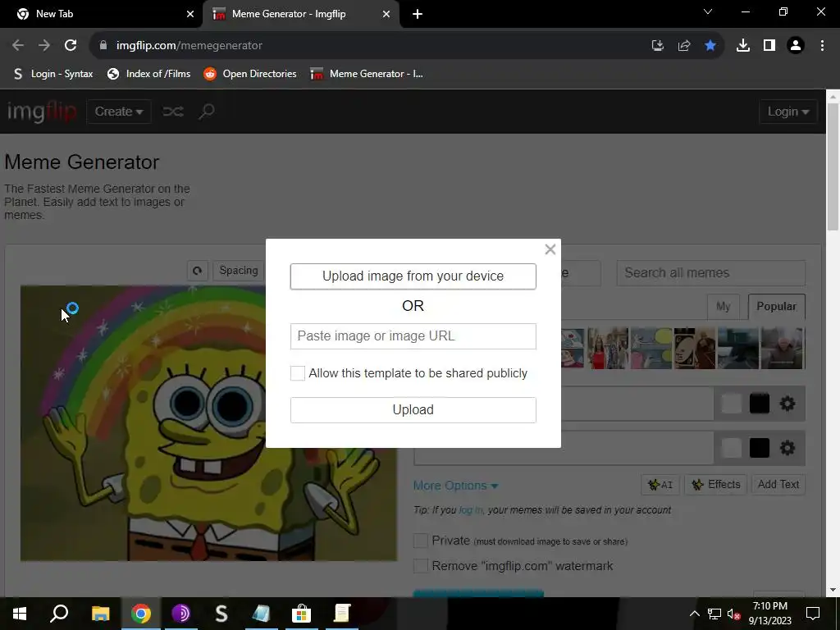Image resolution: width=840 pixels, height=630 pixels.
Task: Switch to the My templates tab
Action: click(x=723, y=307)
